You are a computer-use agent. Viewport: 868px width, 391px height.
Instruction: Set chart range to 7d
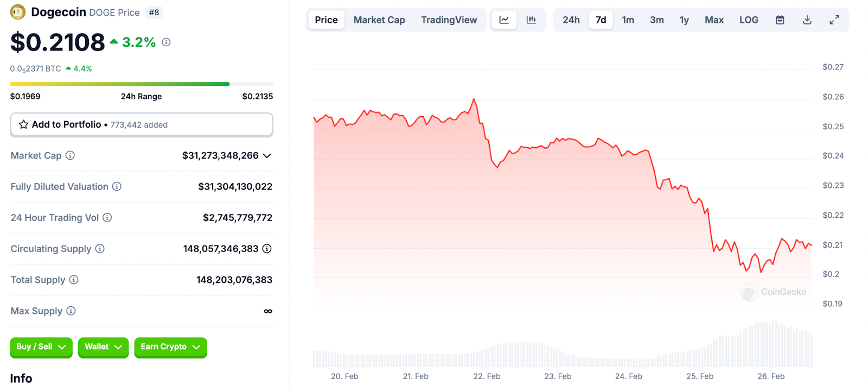[x=601, y=20]
